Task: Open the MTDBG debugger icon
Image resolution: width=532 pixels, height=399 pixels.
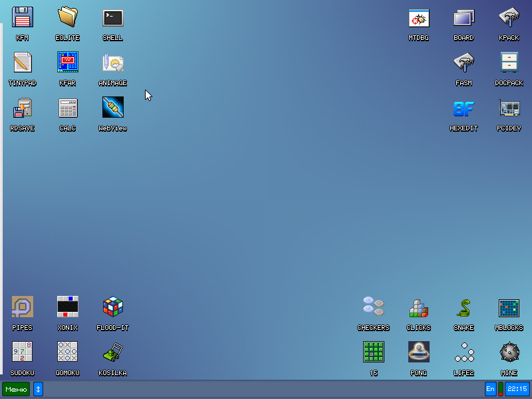Action: [418, 18]
